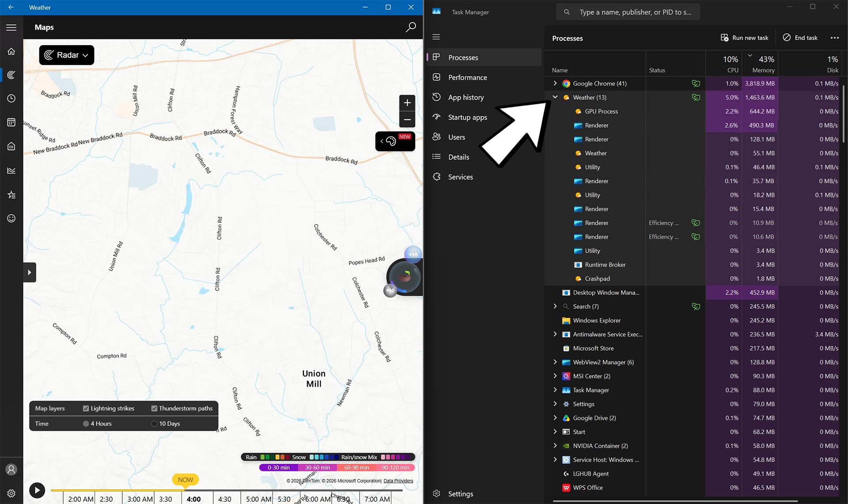This screenshot has height=504, width=848.
Task: Click the End task button
Action: tap(800, 38)
